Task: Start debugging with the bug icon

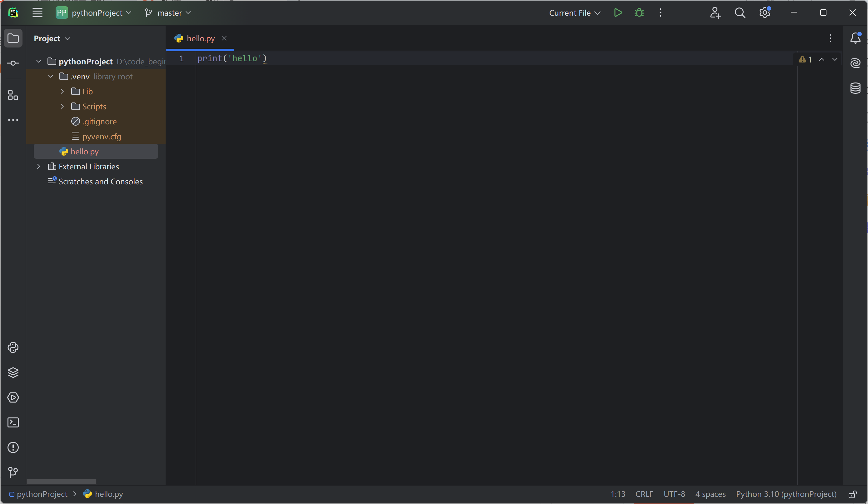Action: tap(639, 13)
